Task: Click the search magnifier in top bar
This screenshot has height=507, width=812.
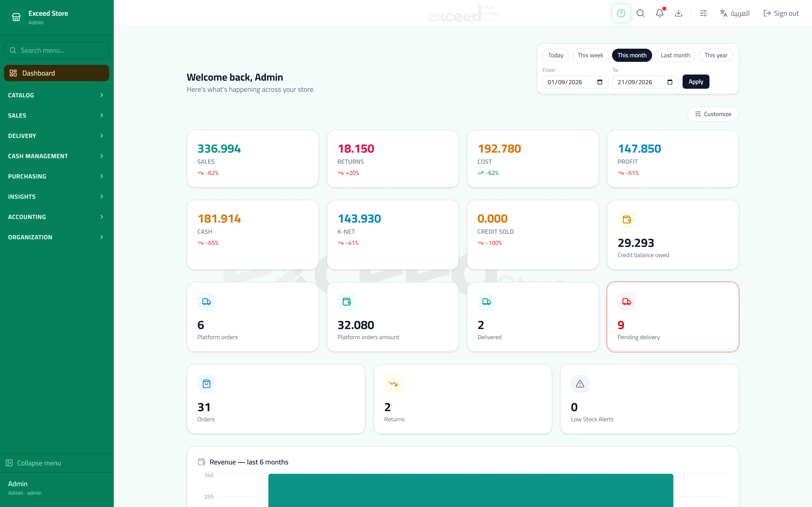Action: click(640, 13)
